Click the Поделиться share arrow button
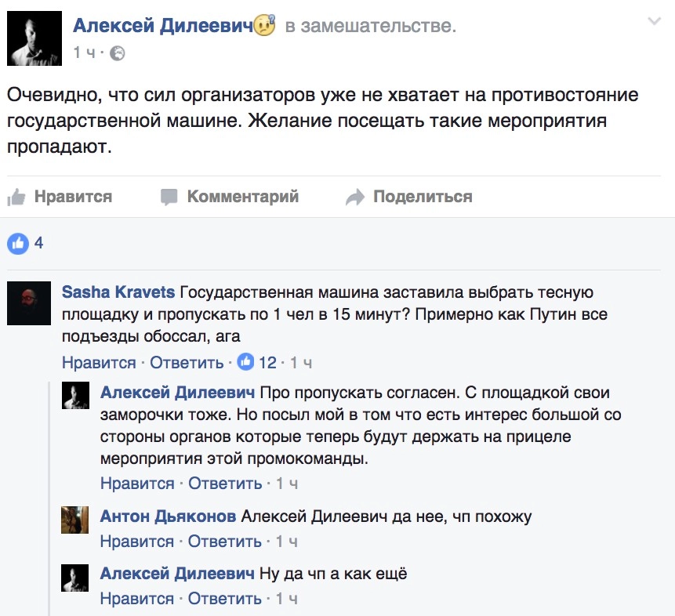The image size is (675, 616). [x=408, y=197]
